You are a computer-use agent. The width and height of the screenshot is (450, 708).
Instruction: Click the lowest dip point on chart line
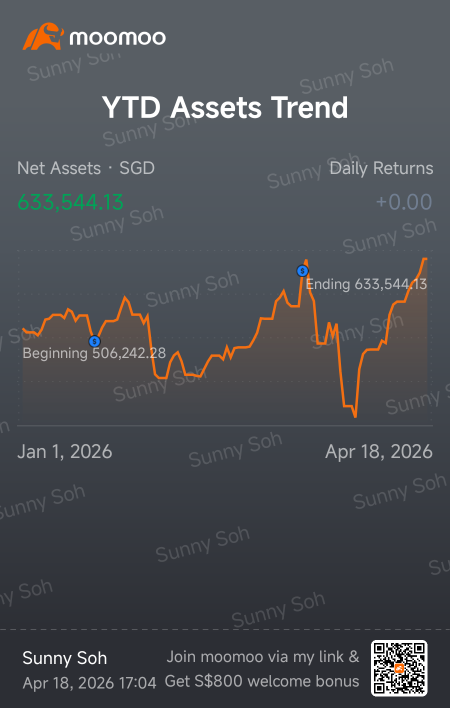click(x=355, y=416)
